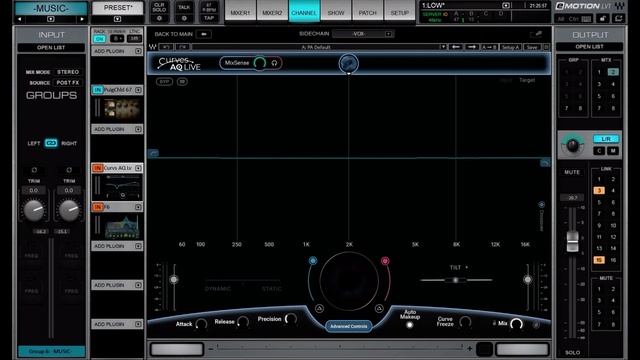640x360 pixels.
Task: Open the SIDECHAIN VOX dropdown
Action: tap(363, 34)
